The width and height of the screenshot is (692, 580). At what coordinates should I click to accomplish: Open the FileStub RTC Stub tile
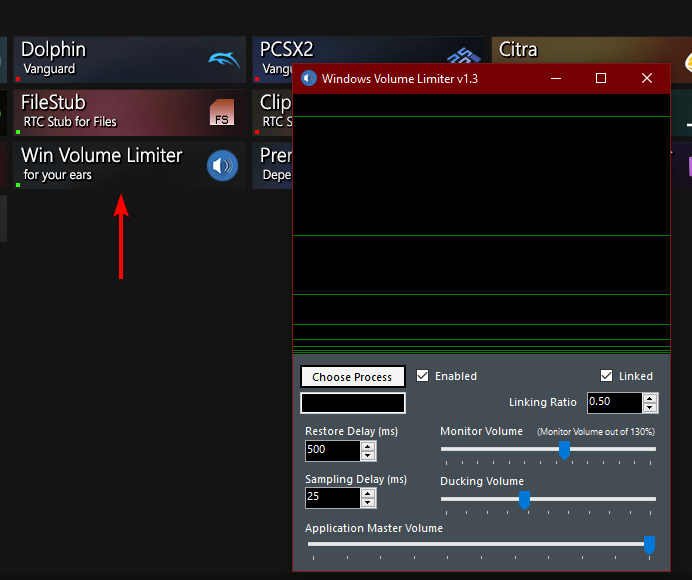click(129, 113)
